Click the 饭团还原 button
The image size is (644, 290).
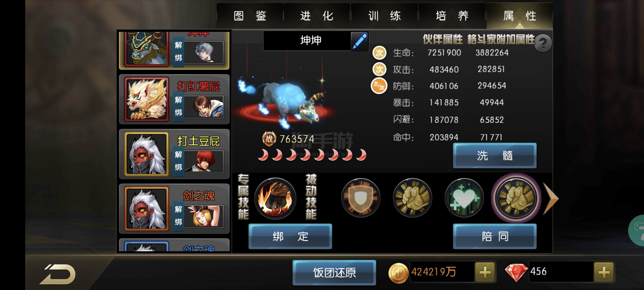[334, 273]
